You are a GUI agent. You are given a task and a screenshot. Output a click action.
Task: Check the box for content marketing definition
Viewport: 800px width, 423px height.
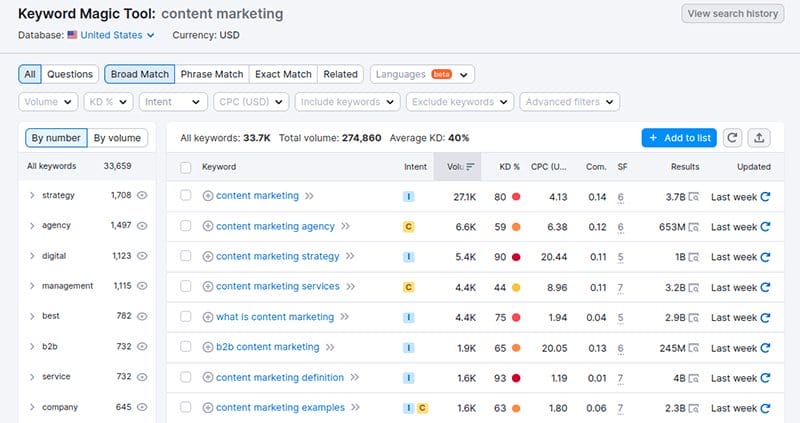[x=186, y=377]
